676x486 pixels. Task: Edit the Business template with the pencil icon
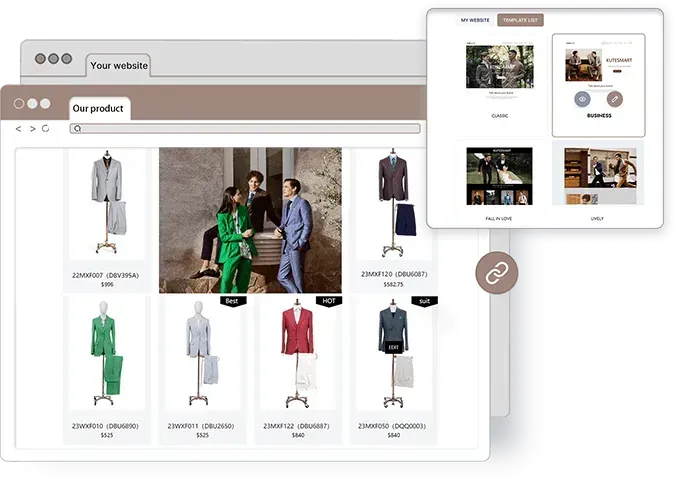(615, 99)
